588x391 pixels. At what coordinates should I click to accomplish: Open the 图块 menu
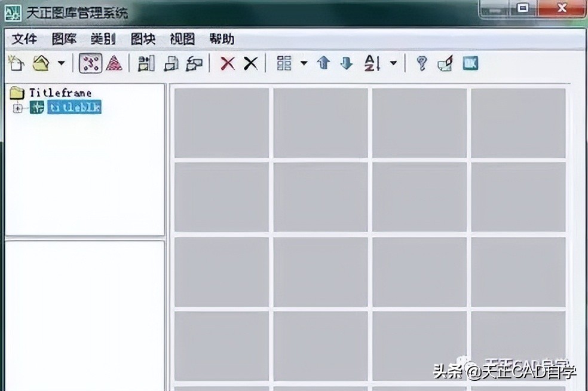142,39
